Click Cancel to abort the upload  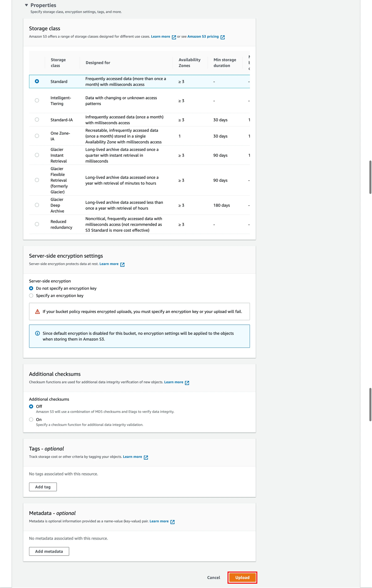pos(213,577)
